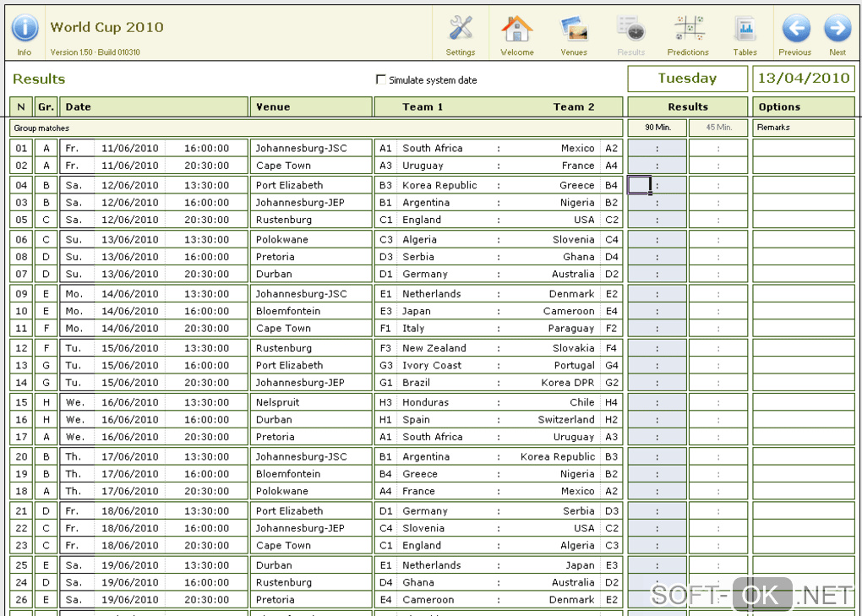Click the Tuesday day field
This screenshot has width=862, height=616.
[688, 79]
